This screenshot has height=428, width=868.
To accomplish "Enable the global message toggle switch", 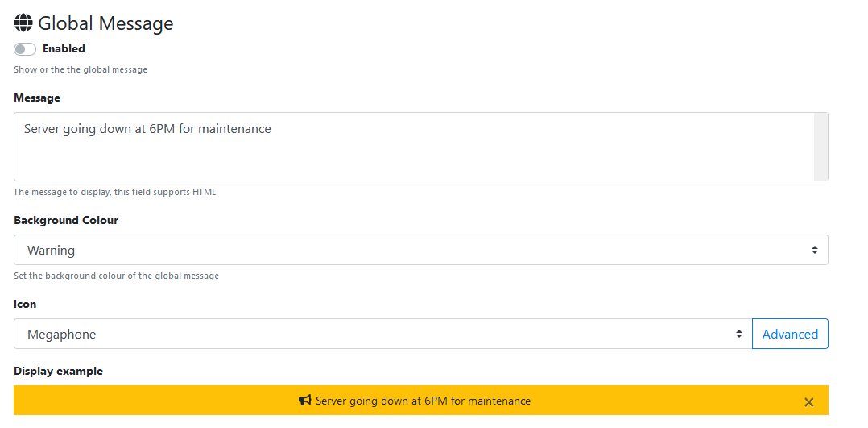I will pos(25,49).
